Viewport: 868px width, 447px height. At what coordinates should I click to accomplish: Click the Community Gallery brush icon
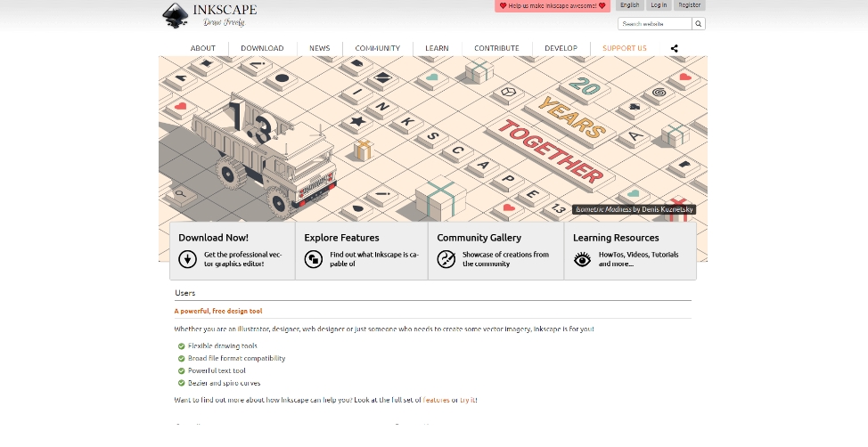click(446, 259)
